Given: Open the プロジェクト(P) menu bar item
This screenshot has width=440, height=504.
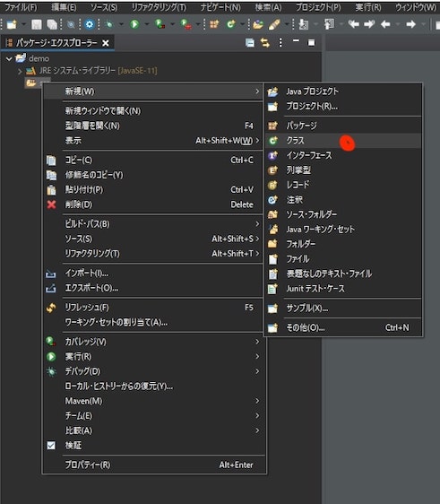Looking at the screenshot, I should coord(318,7).
